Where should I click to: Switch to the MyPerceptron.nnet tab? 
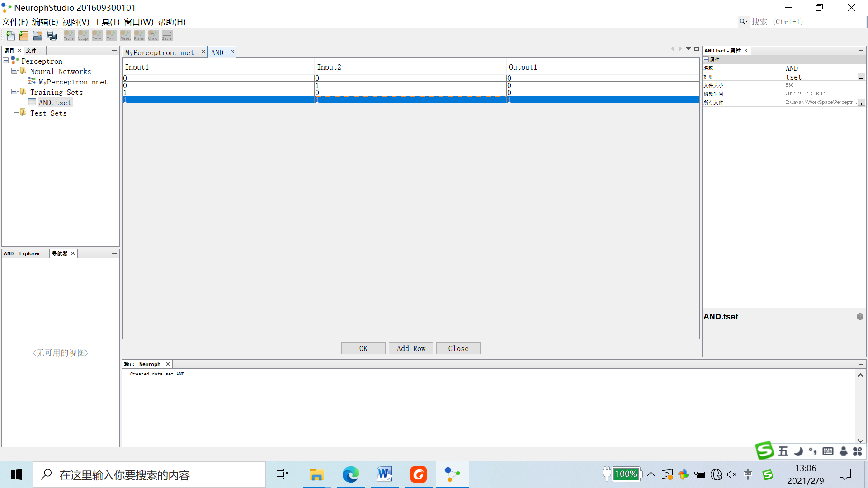click(x=159, y=52)
